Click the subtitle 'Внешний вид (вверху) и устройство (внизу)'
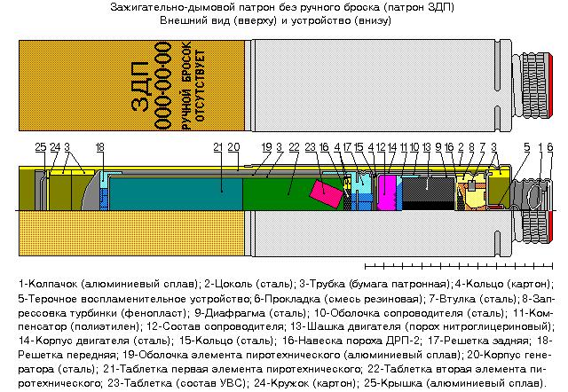 click(x=275, y=20)
